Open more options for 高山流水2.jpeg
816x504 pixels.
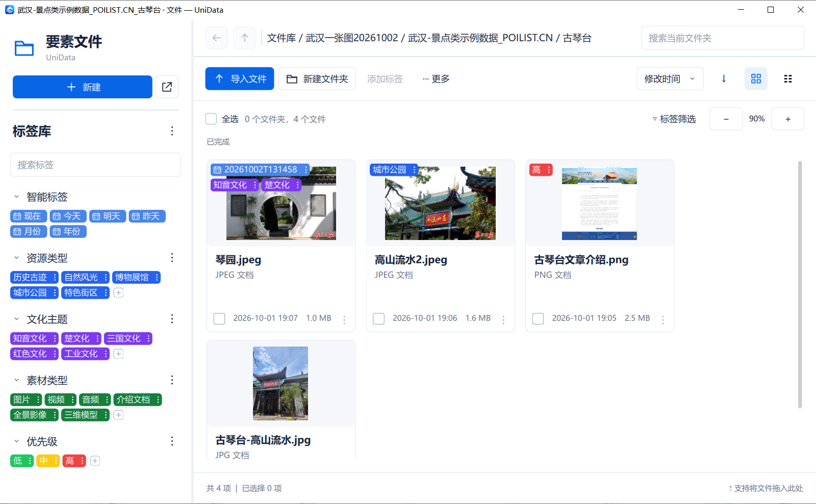(x=504, y=320)
